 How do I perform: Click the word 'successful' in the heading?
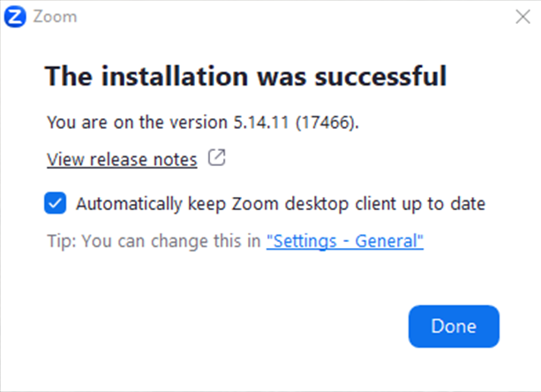click(381, 76)
